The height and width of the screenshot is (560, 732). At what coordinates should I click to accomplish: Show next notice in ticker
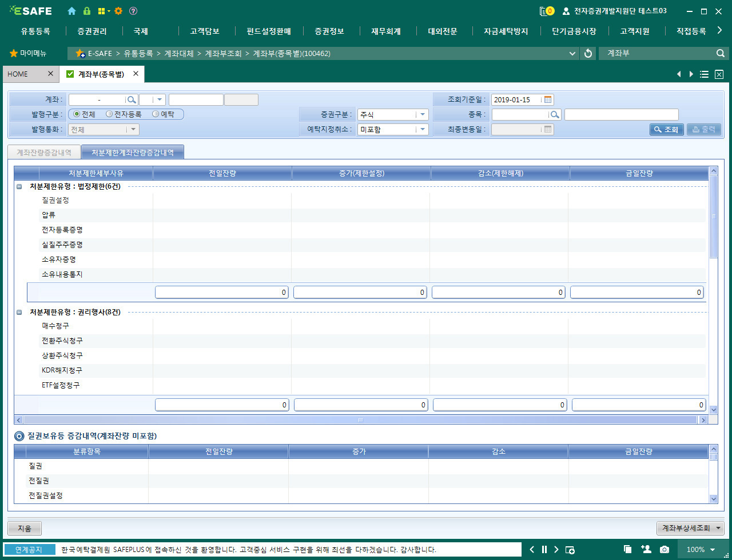[x=556, y=550]
